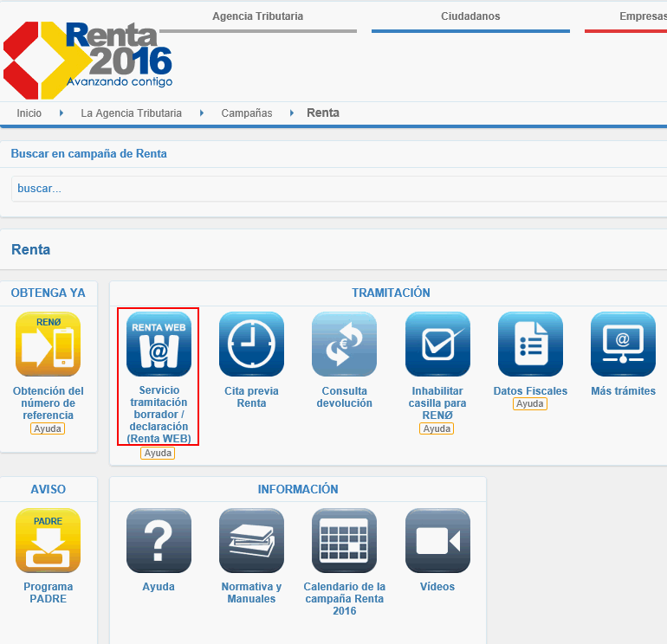Click Ayuda under Obtención del número de referencia

pos(48,428)
